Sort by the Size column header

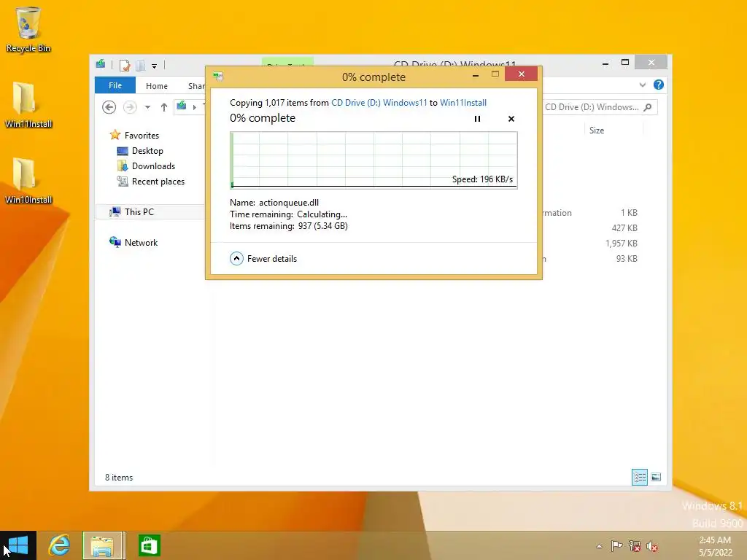(596, 131)
